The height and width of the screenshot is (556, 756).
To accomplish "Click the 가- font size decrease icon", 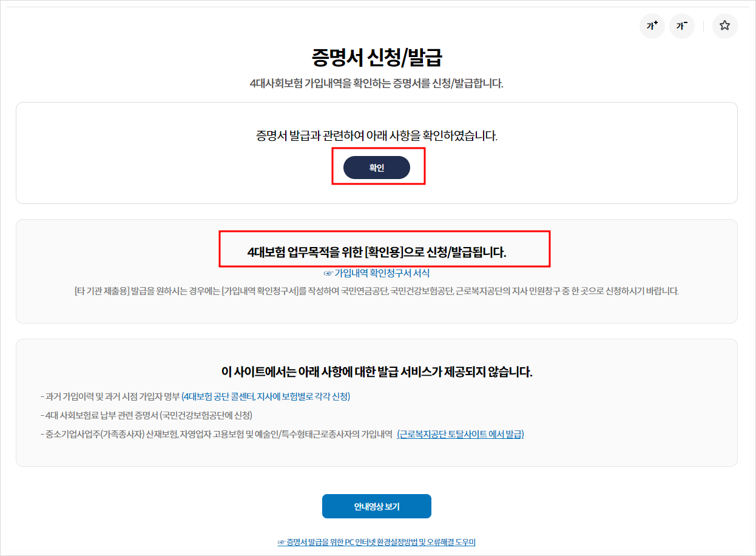I will click(x=681, y=25).
